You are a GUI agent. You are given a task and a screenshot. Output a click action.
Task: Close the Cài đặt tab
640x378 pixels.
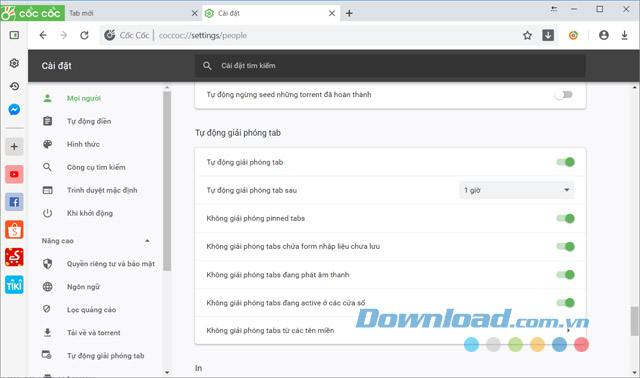[x=332, y=13]
